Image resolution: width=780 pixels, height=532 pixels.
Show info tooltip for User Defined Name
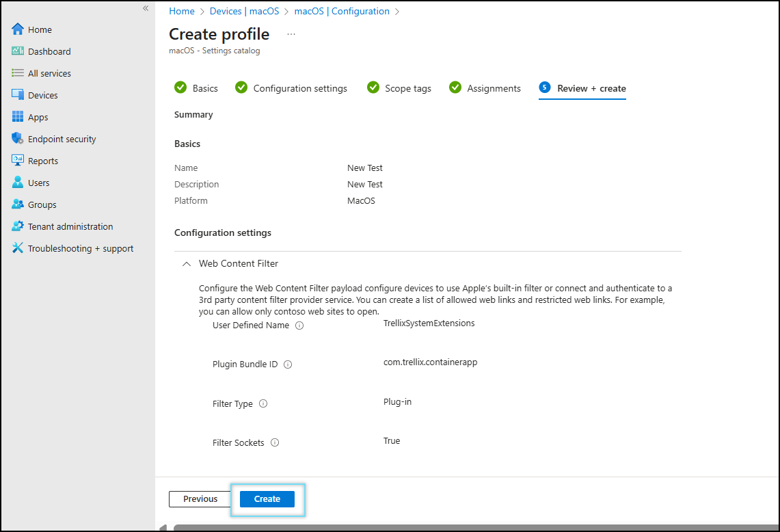click(x=299, y=325)
